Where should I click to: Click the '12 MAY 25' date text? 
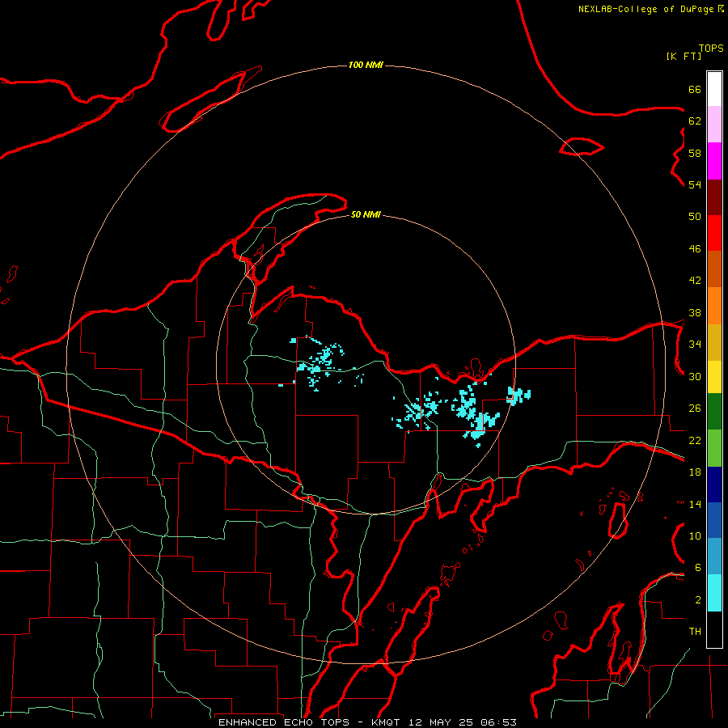441,722
